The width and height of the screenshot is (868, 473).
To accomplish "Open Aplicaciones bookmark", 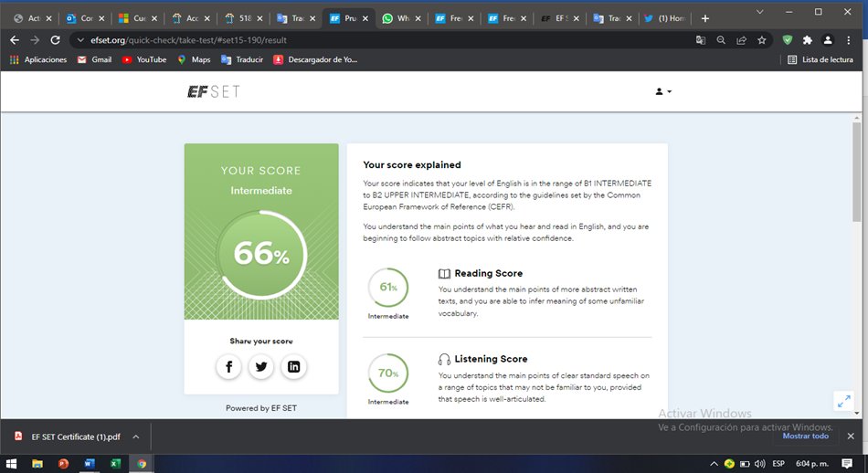I will point(38,59).
